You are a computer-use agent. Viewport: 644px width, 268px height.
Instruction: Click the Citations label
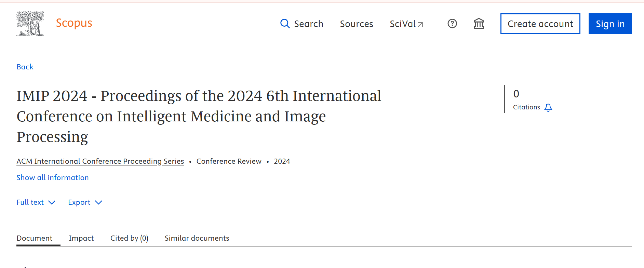point(526,107)
